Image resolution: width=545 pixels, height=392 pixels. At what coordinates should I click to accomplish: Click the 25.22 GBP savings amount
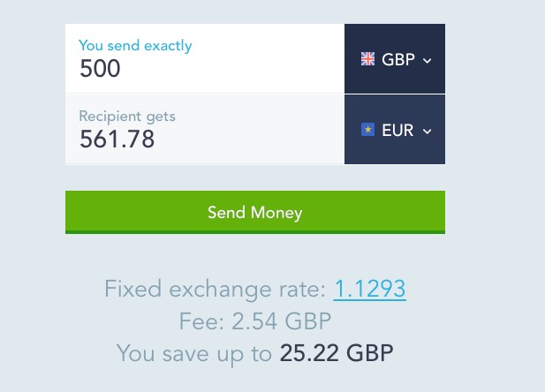tap(337, 354)
